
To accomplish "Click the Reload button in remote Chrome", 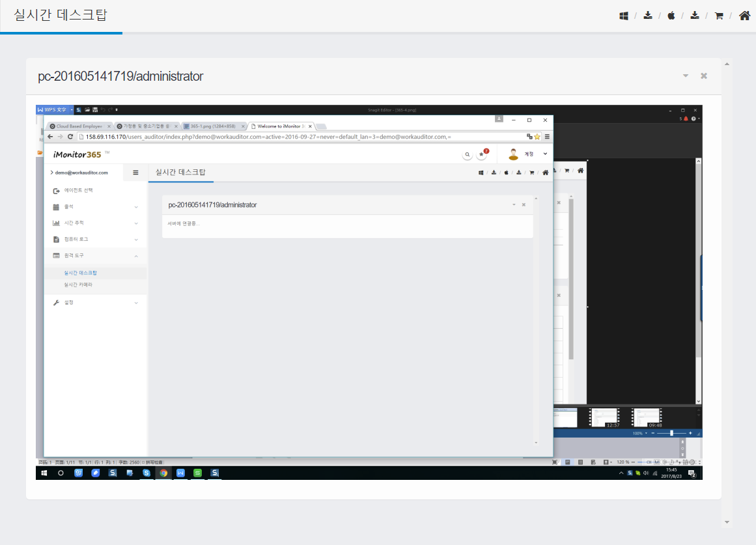I will pos(70,137).
